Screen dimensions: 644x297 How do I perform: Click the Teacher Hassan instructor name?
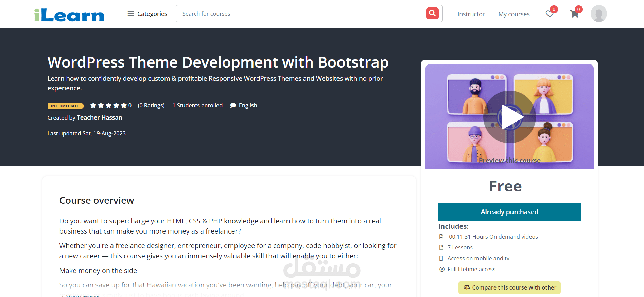(99, 117)
